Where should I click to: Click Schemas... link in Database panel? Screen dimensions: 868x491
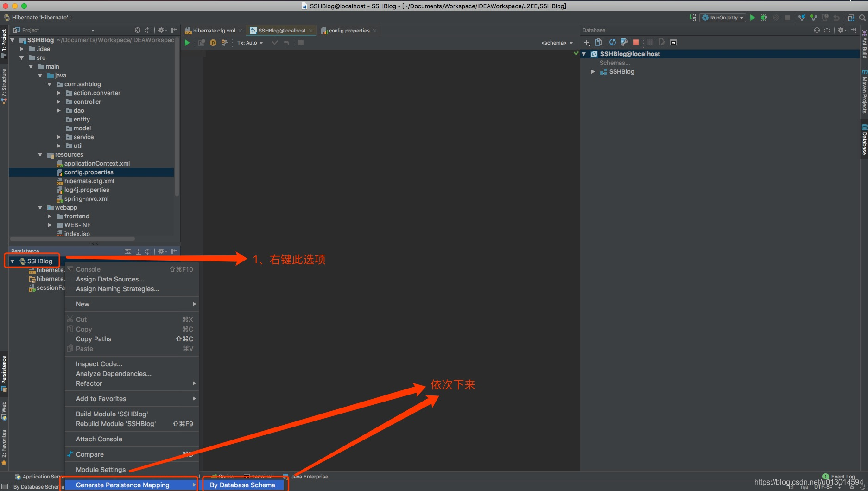click(615, 63)
